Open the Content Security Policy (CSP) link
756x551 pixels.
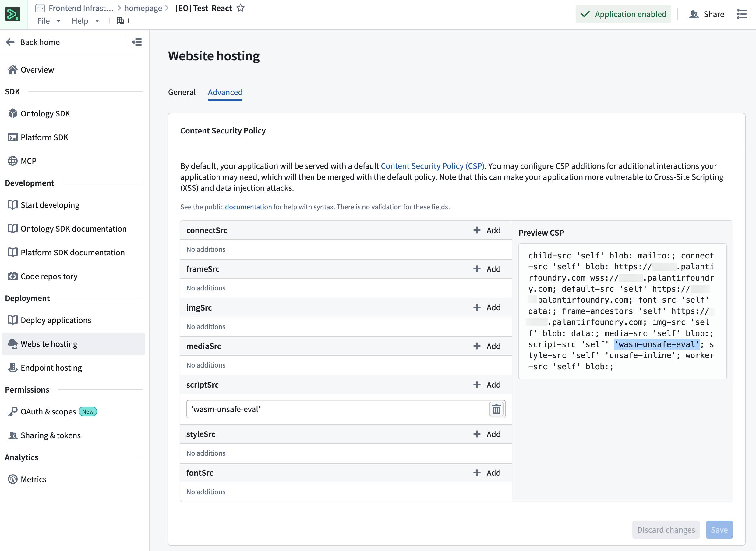pyautogui.click(x=433, y=166)
